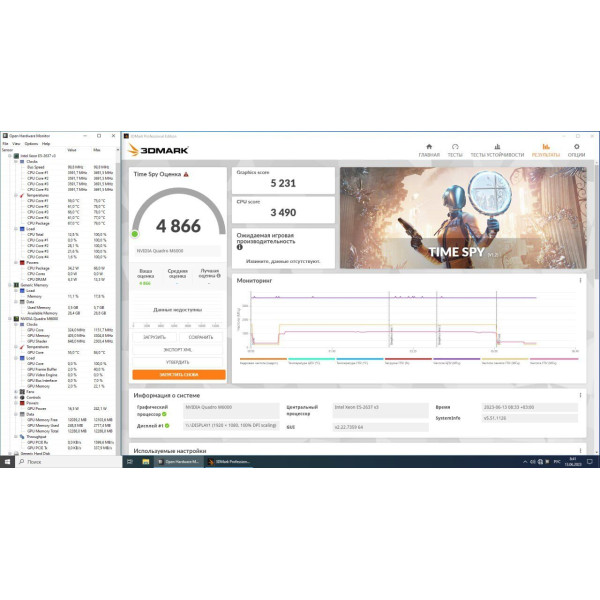The width and height of the screenshot is (600, 600).
Task: Click the Поиск taskbar search box
Action: click(68, 462)
